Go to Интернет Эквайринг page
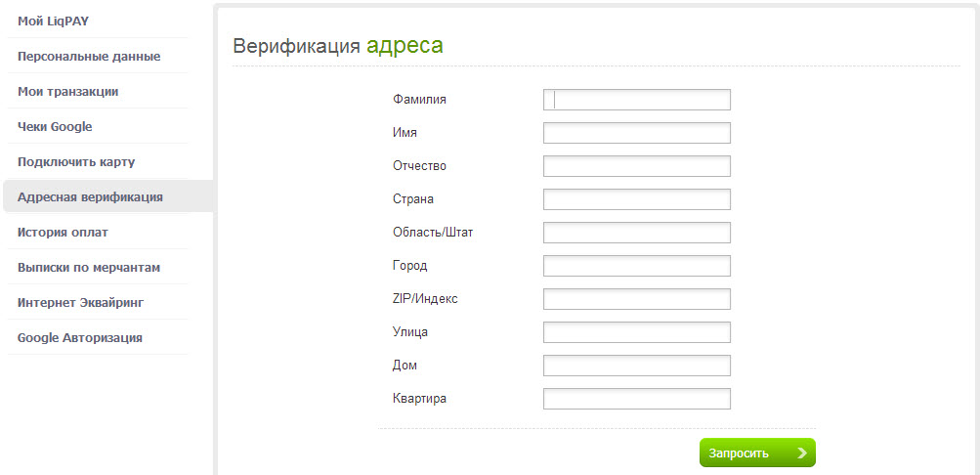980x475 pixels. tap(80, 302)
